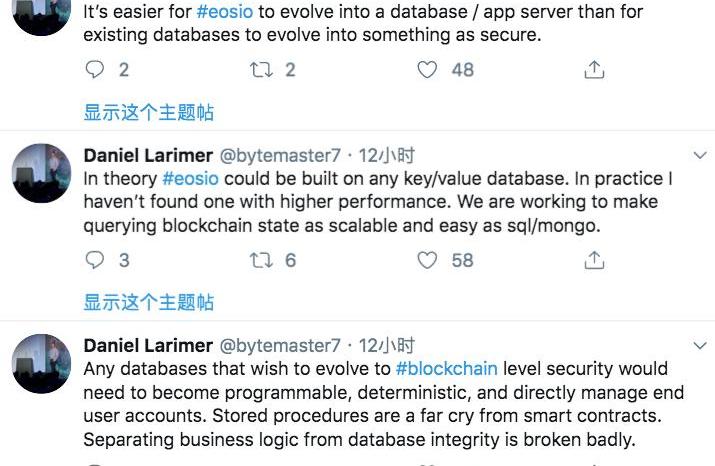Open @bytemaster7 handle on blockchain security tweet
The image size is (715, 466).
280,346
